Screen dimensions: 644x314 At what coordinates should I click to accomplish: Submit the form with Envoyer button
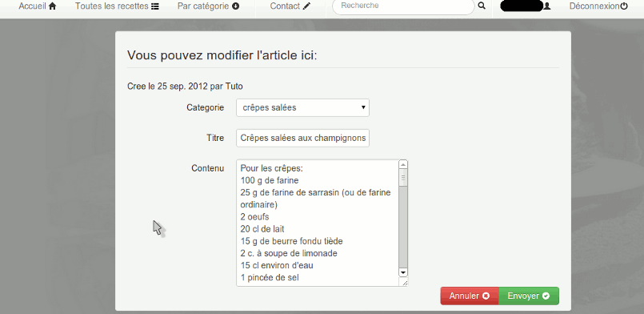pyautogui.click(x=529, y=296)
